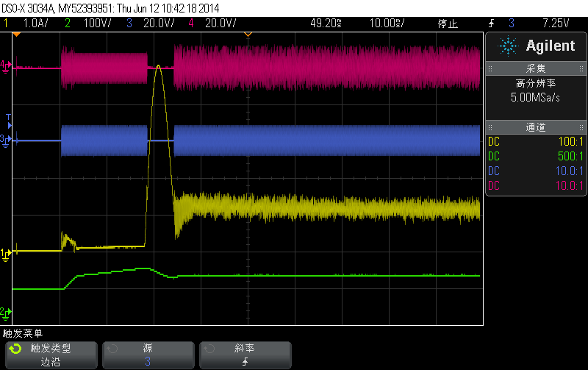The width and height of the screenshot is (588, 370).
Task: Click the green DC coupling label
Action: [494, 156]
